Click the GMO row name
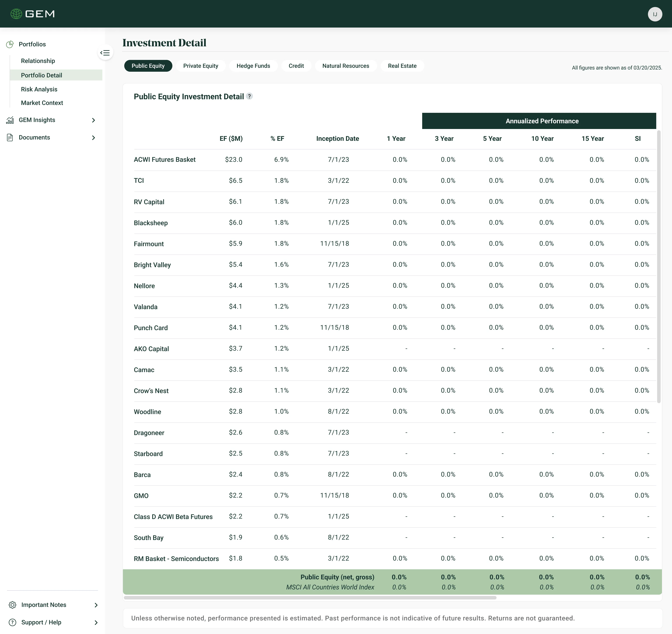This screenshot has width=672, height=634. tap(141, 495)
